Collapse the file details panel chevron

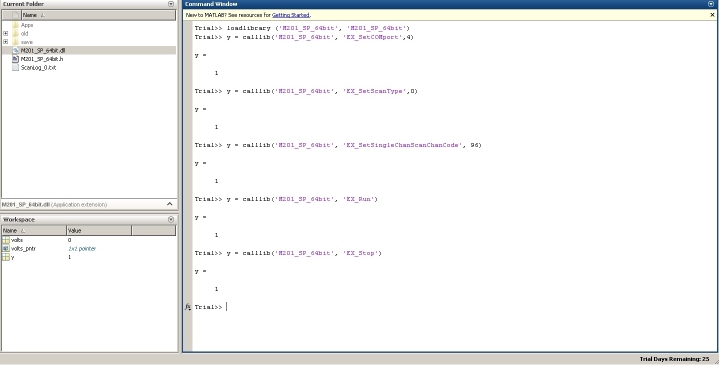pos(170,204)
